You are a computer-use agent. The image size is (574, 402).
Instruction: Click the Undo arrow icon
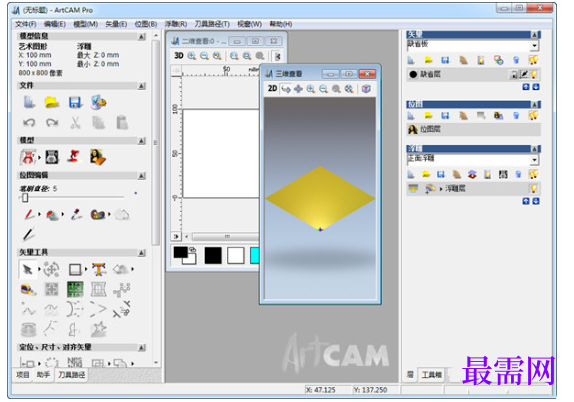(29, 123)
